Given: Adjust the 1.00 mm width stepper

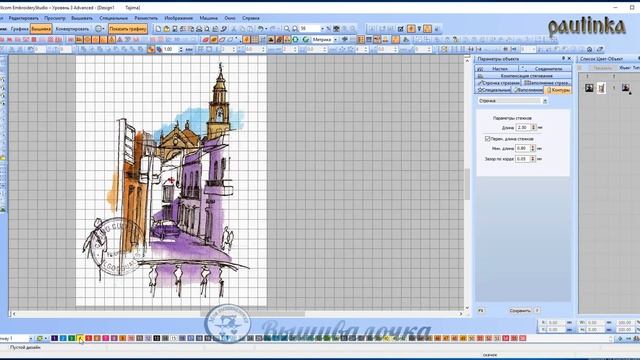Looking at the screenshot, I should 181,49.
